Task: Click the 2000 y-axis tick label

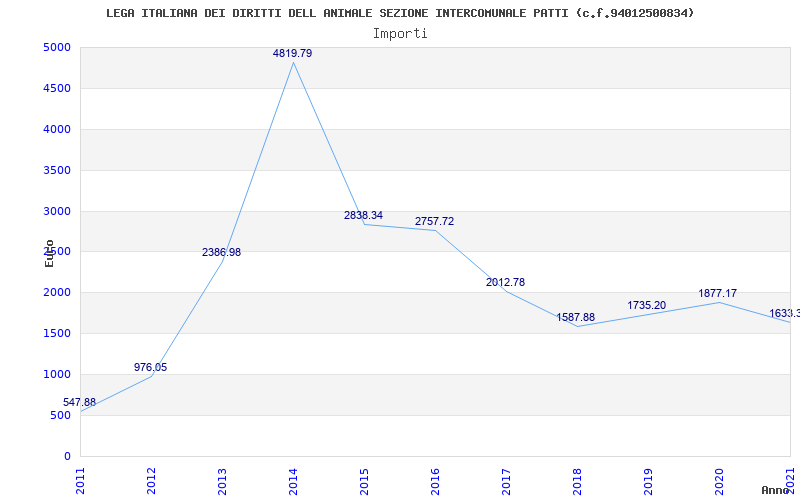Action: pos(57,293)
